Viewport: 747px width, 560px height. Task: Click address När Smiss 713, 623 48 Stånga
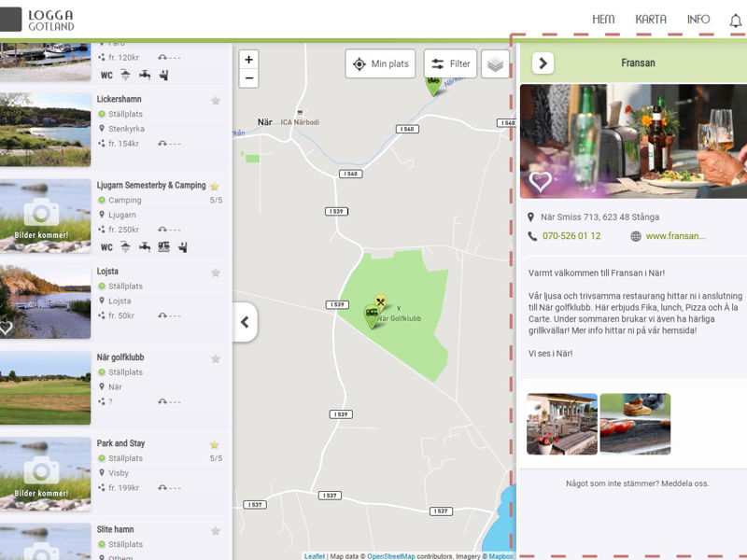pos(599,217)
